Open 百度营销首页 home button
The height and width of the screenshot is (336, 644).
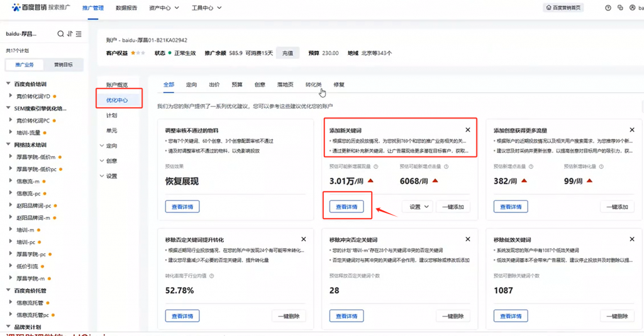point(563,8)
